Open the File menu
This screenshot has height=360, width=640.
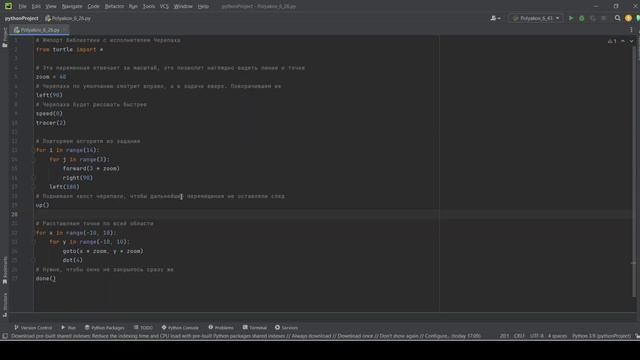click(x=22, y=6)
